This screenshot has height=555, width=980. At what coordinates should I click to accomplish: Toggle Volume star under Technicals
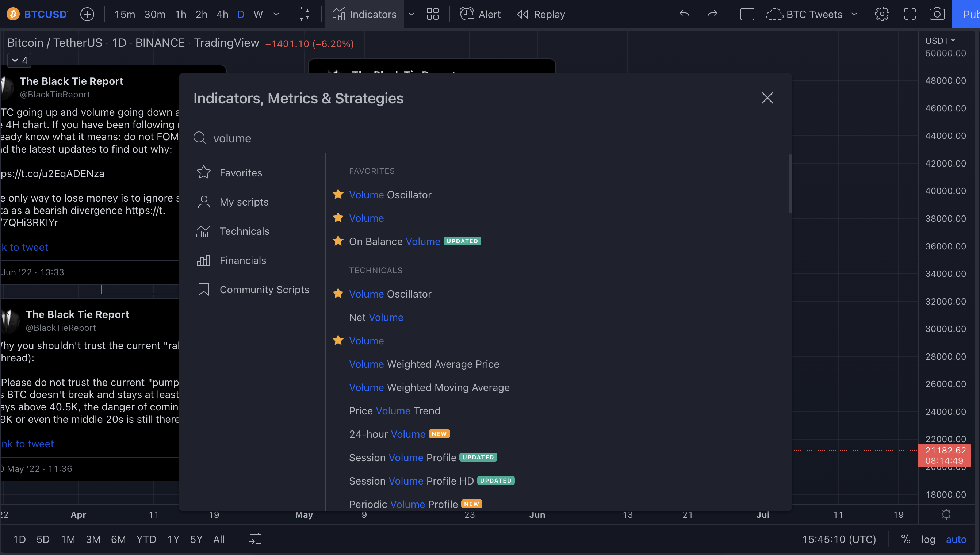click(x=338, y=340)
